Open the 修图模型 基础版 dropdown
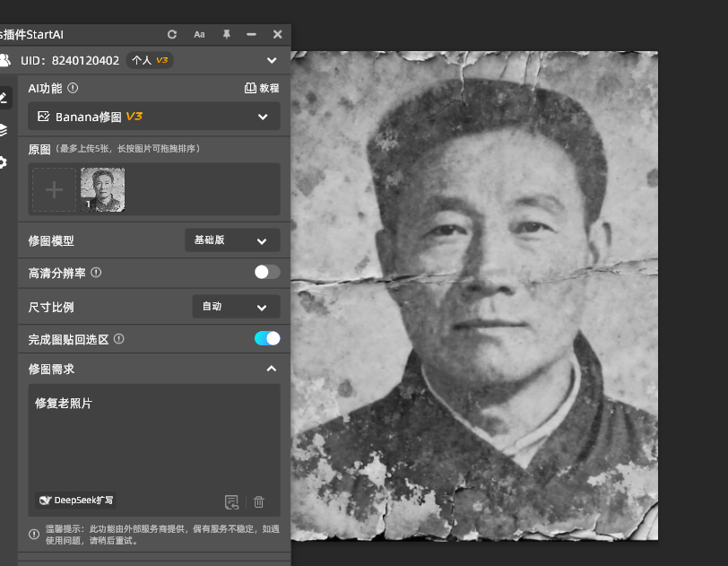The height and width of the screenshot is (566, 728). click(232, 240)
